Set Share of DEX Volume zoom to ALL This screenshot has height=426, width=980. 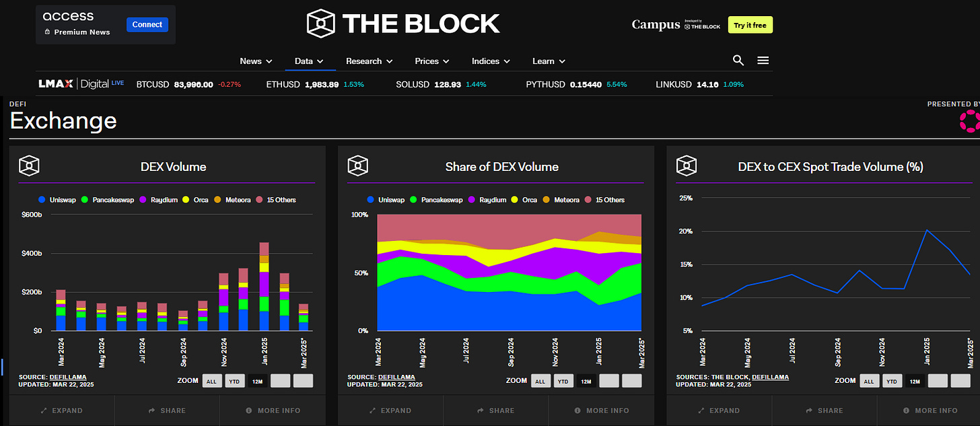pyautogui.click(x=540, y=381)
